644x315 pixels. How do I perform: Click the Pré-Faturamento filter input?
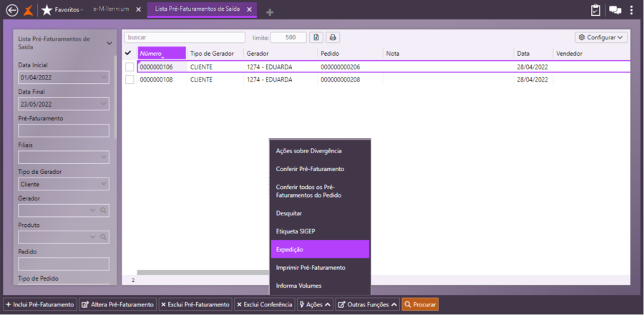64,130
